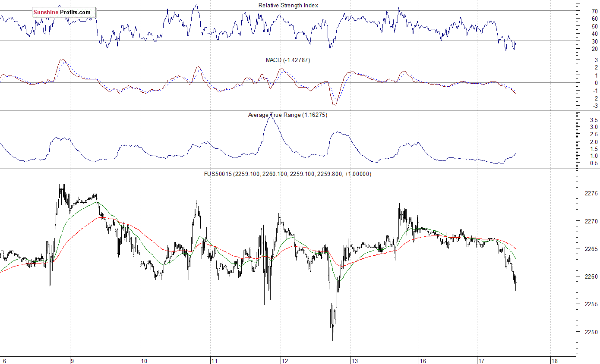The height and width of the screenshot is (364, 600).
Task: Click price axis label 2270
Action: pyautogui.click(x=592, y=221)
